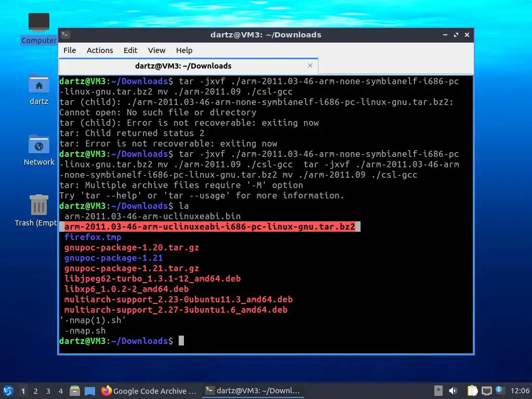The image size is (532, 399).
Task: Open the Help menu
Action: [x=184, y=50]
